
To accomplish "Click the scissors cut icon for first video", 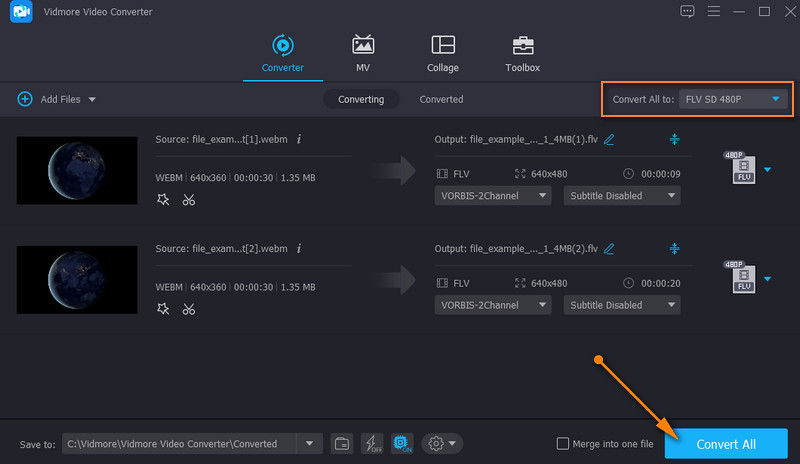I will pyautogui.click(x=188, y=200).
